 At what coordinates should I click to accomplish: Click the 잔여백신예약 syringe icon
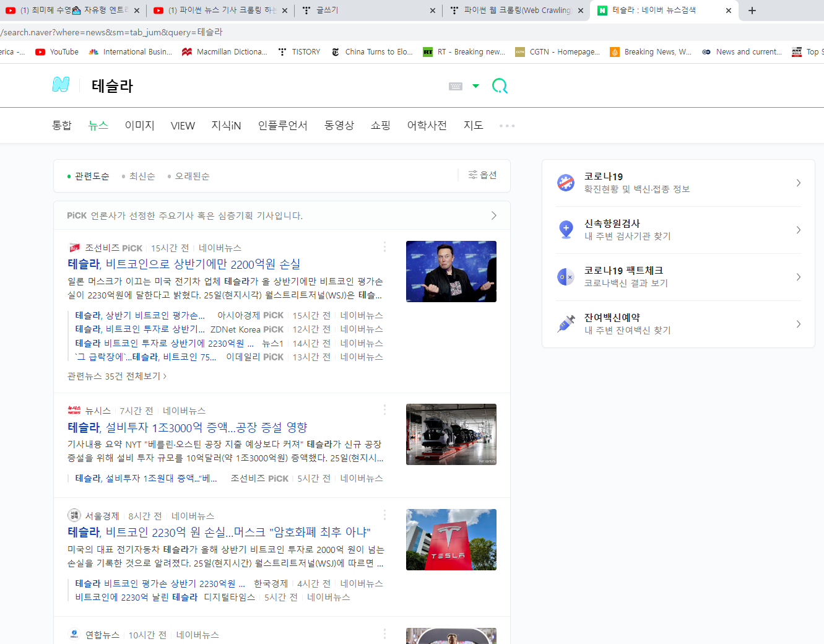[x=566, y=324]
